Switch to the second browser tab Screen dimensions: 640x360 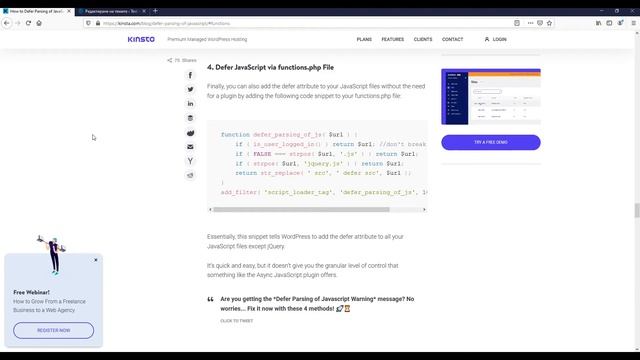pyautogui.click(x=112, y=11)
